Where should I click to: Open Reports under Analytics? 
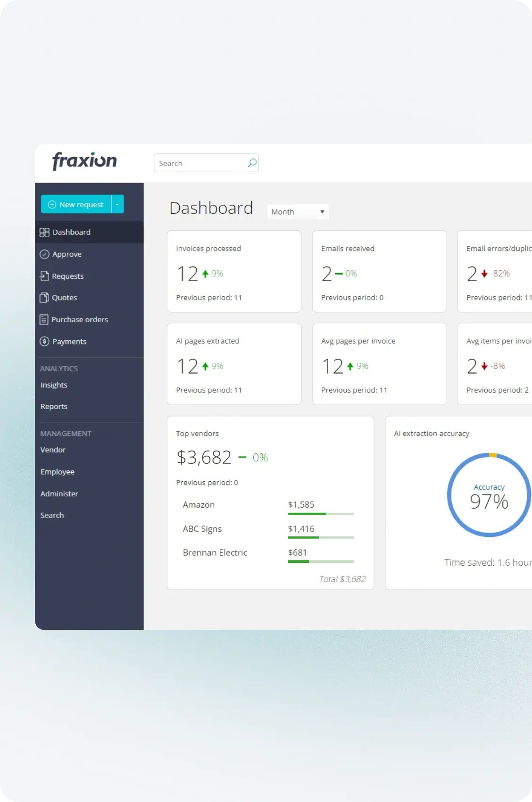pos(54,406)
